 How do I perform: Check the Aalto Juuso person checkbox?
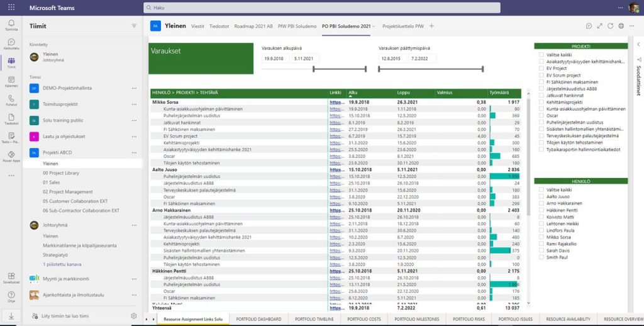(x=541, y=197)
